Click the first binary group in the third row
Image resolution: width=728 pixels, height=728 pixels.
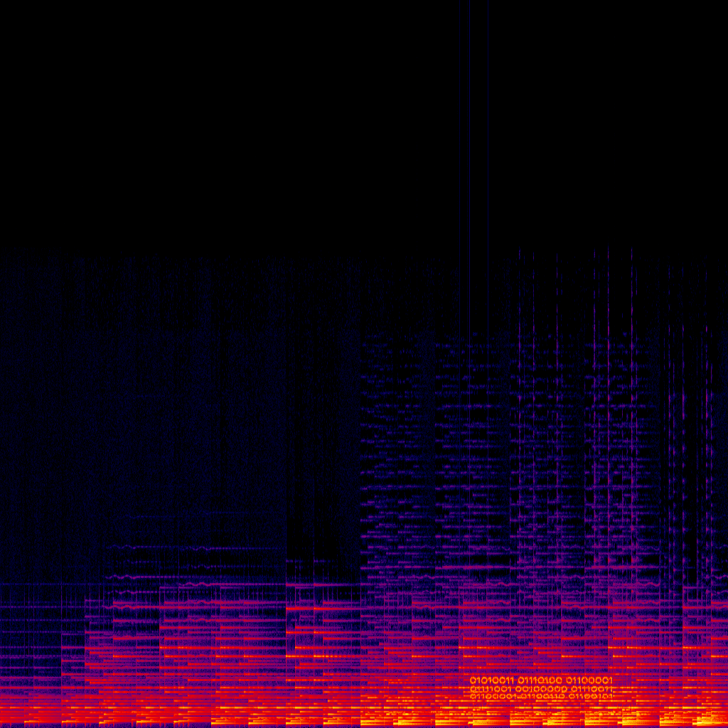493,697
